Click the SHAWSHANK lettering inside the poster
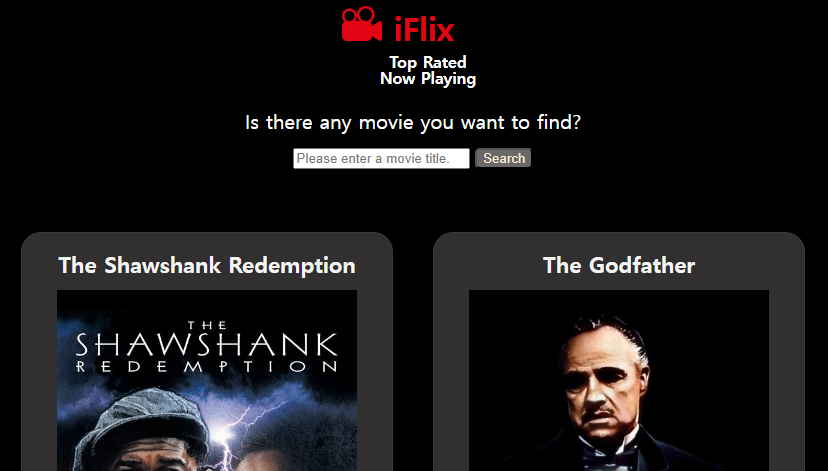Image resolution: width=828 pixels, height=471 pixels. pos(207,344)
